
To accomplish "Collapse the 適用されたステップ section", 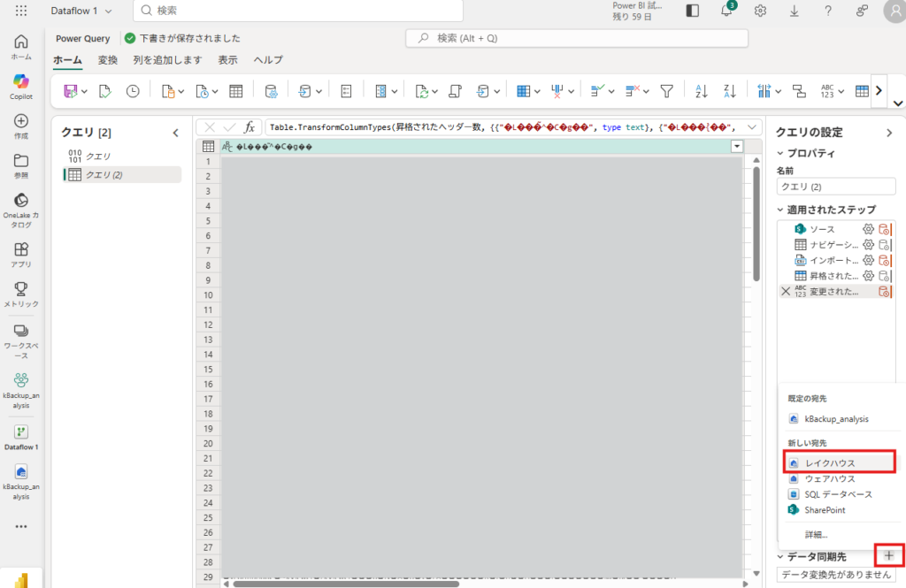I will [x=780, y=210].
